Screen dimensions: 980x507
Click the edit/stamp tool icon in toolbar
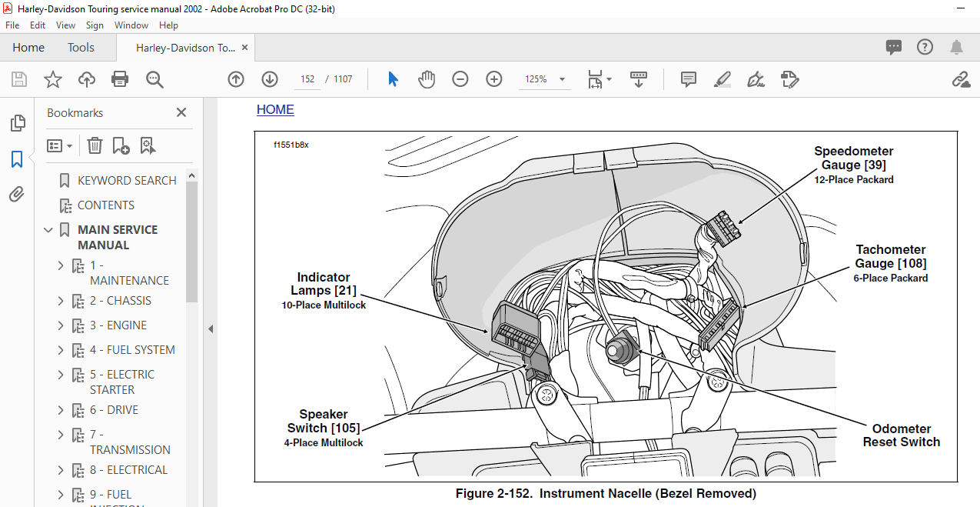790,79
